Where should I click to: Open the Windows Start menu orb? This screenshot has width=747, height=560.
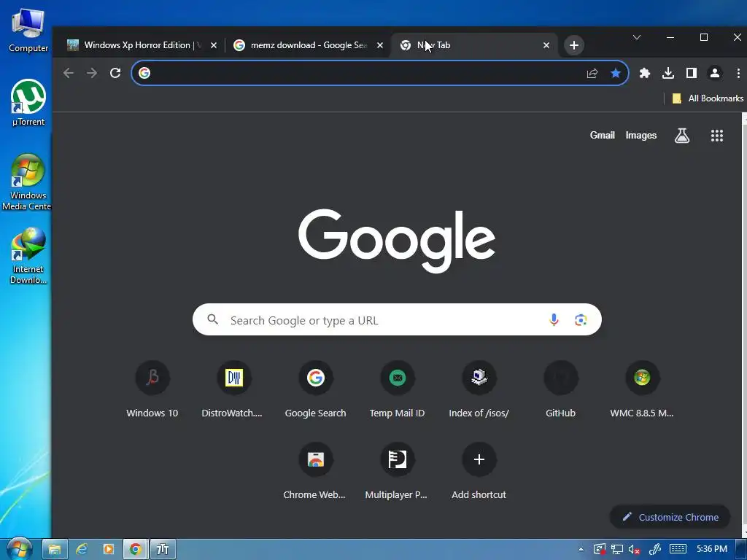(19, 548)
